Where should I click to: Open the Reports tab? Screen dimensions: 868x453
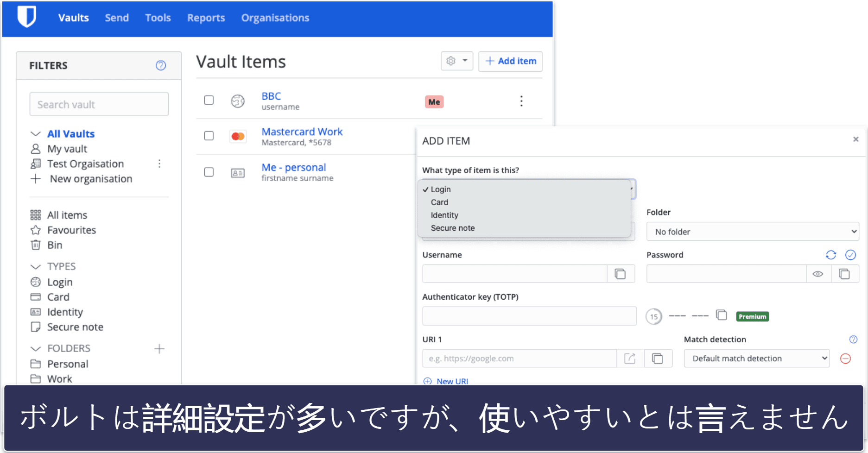(206, 18)
